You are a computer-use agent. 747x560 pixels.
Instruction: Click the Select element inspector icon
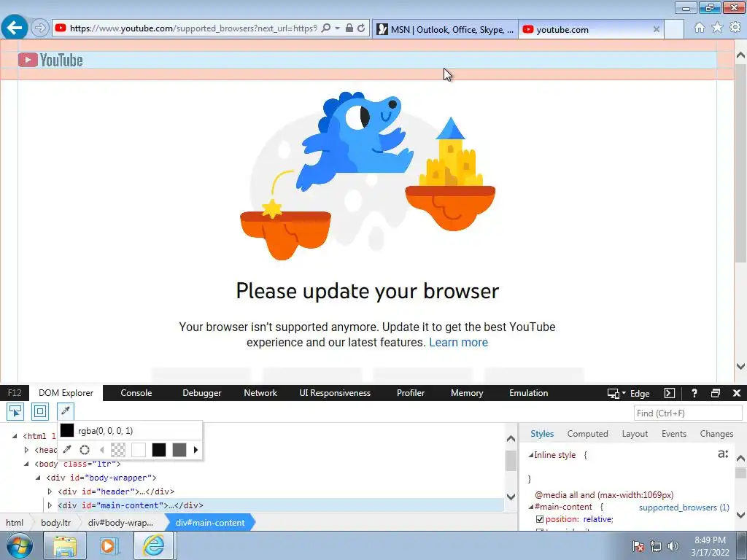pyautogui.click(x=15, y=411)
